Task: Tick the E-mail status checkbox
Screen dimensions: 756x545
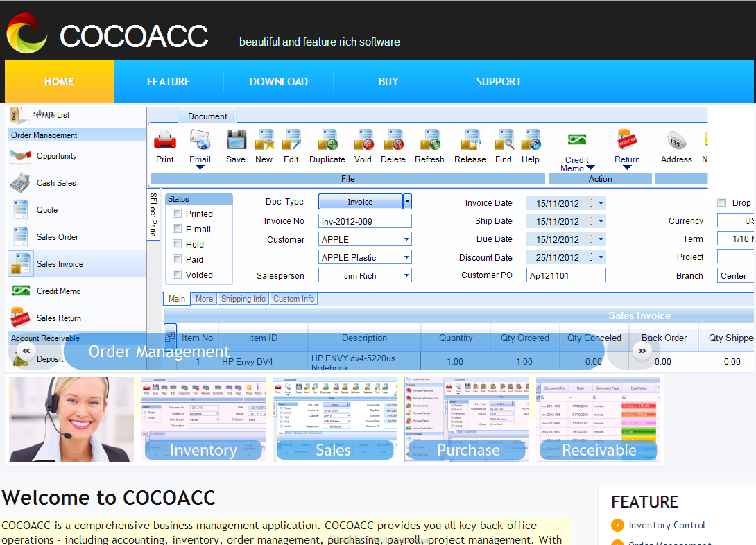Action: pyautogui.click(x=178, y=229)
